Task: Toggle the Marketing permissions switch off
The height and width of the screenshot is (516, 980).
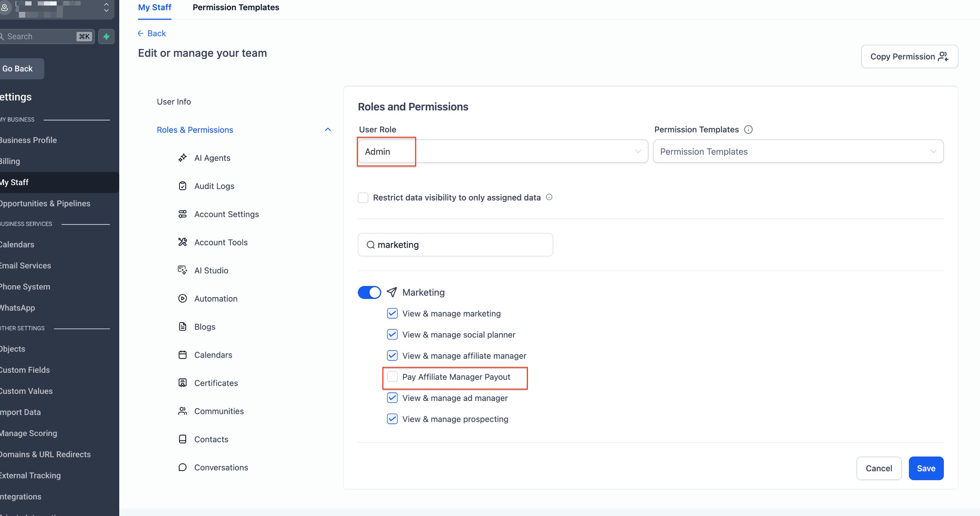Action: [369, 292]
